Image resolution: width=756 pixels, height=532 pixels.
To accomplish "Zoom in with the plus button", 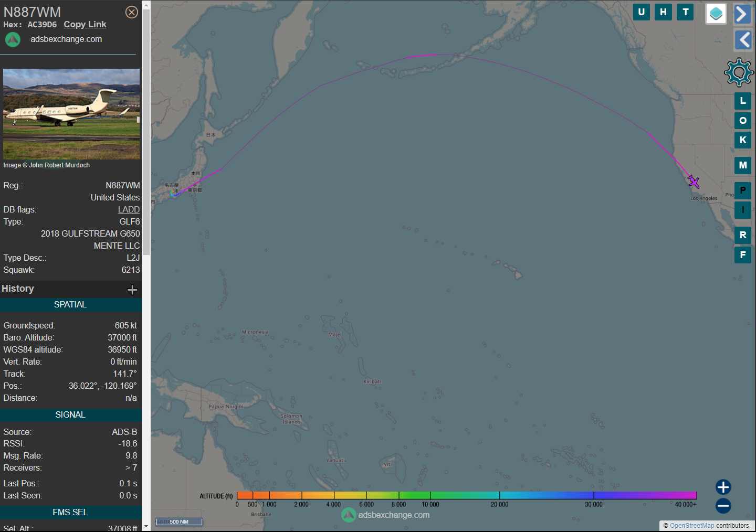I will [723, 487].
